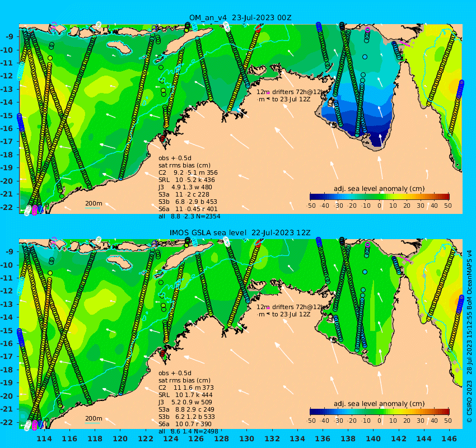The width and height of the screenshot is (476, 448).
Task: Click latitude label "-22" on top map axis
Action: [x=7, y=207]
